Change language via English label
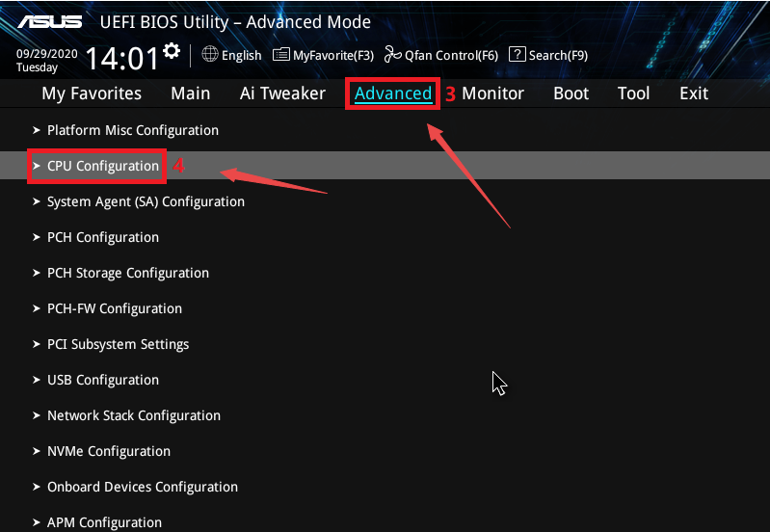The height and width of the screenshot is (532, 770). pos(242,55)
